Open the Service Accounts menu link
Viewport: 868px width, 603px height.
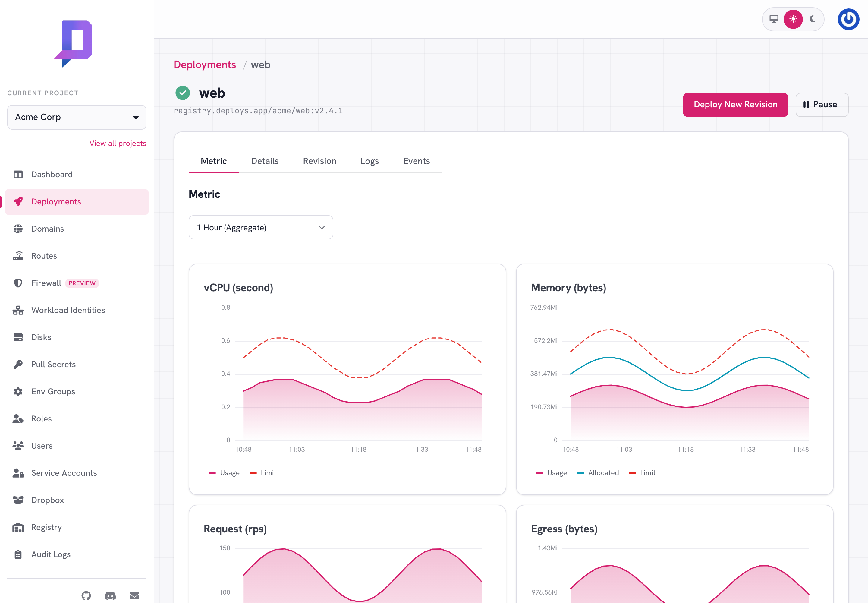pos(77,473)
